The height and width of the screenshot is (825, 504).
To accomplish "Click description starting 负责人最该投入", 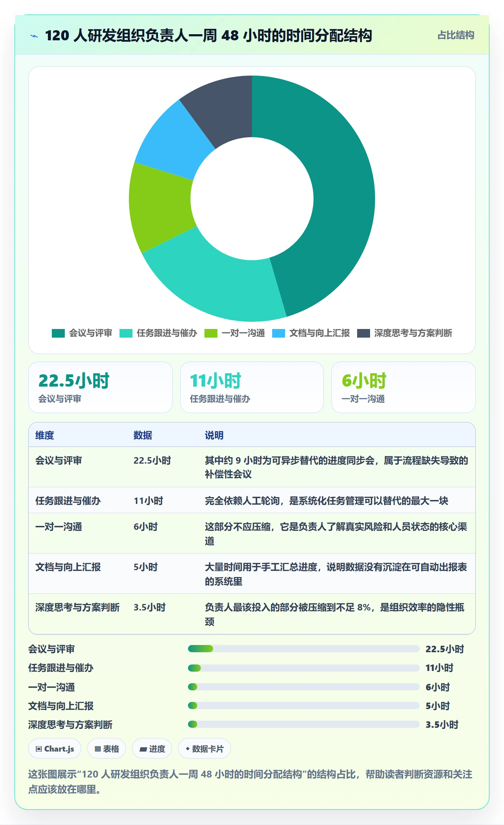I will pos(335,614).
